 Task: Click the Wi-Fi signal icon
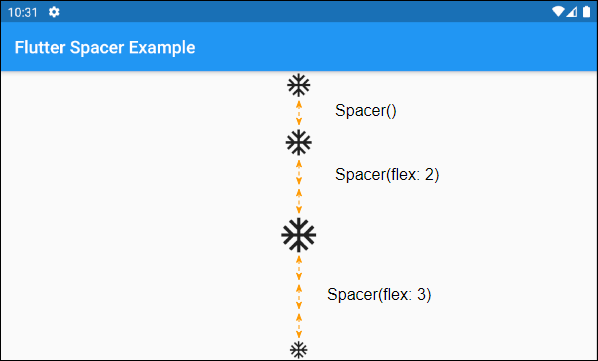558,12
